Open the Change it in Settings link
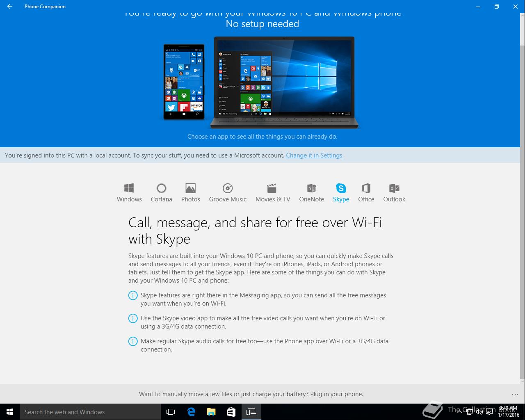The height and width of the screenshot is (420, 525). (314, 155)
